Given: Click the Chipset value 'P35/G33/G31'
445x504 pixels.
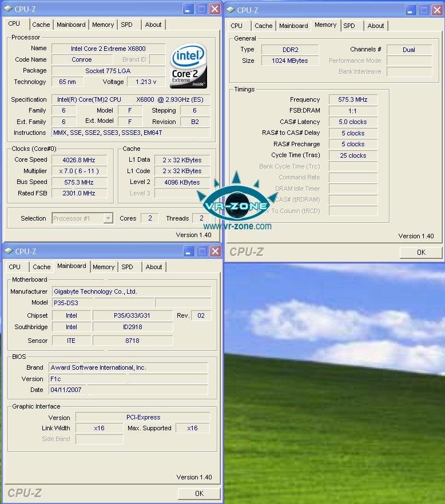Looking at the screenshot, I should [x=132, y=315].
